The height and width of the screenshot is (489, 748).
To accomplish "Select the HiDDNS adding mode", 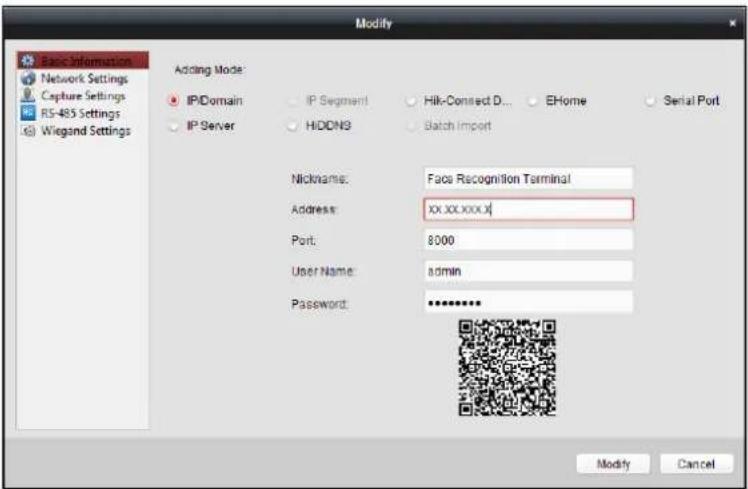I will tap(292, 126).
